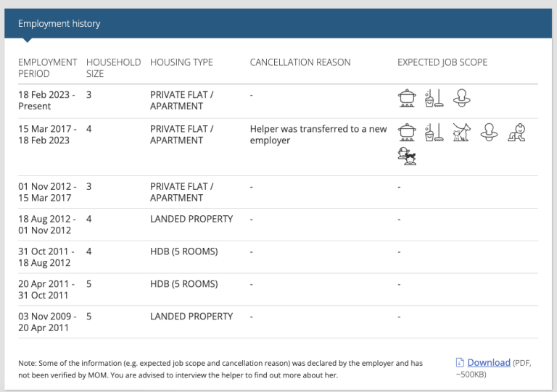Click CANCELLATION REASON column header
Image resolution: width=557 pixels, height=392 pixels.
tap(300, 62)
